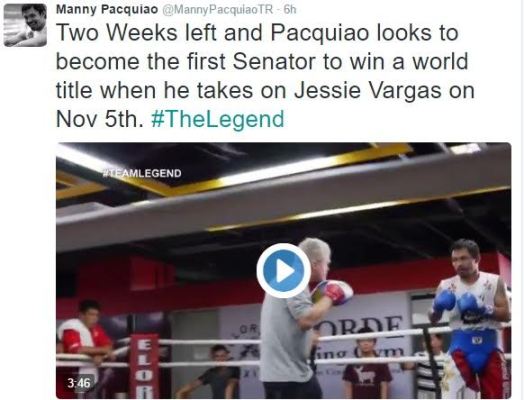Click the red corner post in video
Image resolution: width=524 pixels, height=400 pixels.
[x=144, y=366]
